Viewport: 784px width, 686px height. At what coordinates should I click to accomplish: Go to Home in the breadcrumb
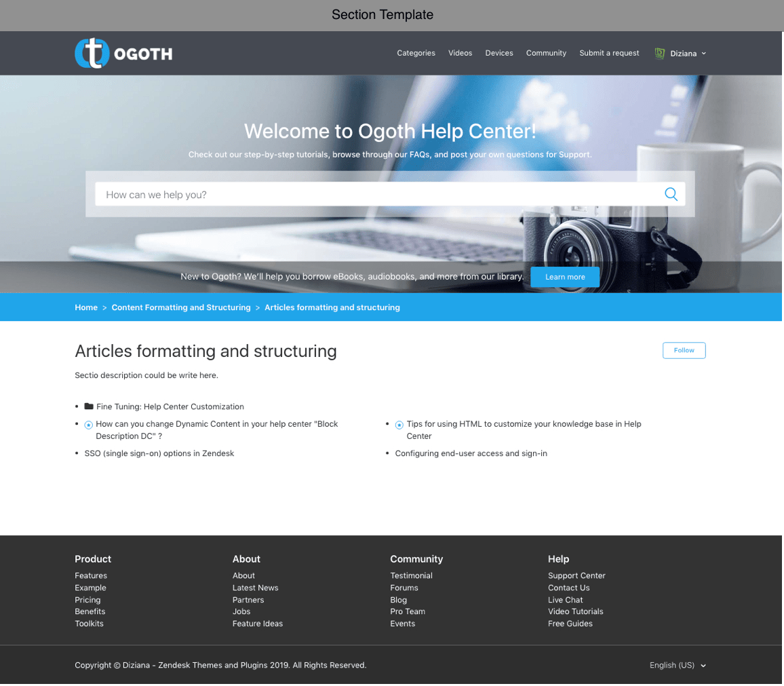86,307
